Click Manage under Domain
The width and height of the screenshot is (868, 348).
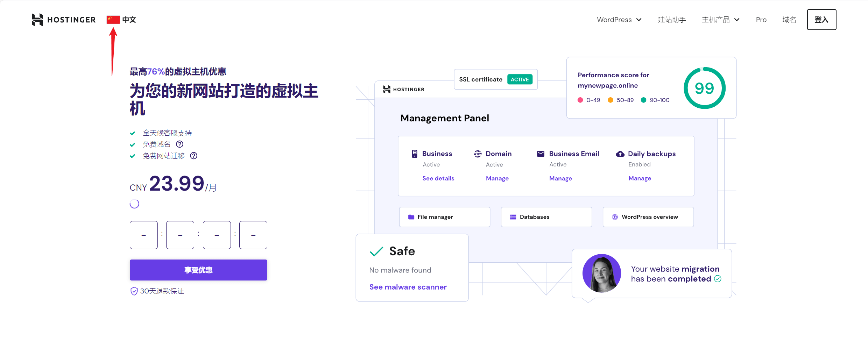point(497,178)
